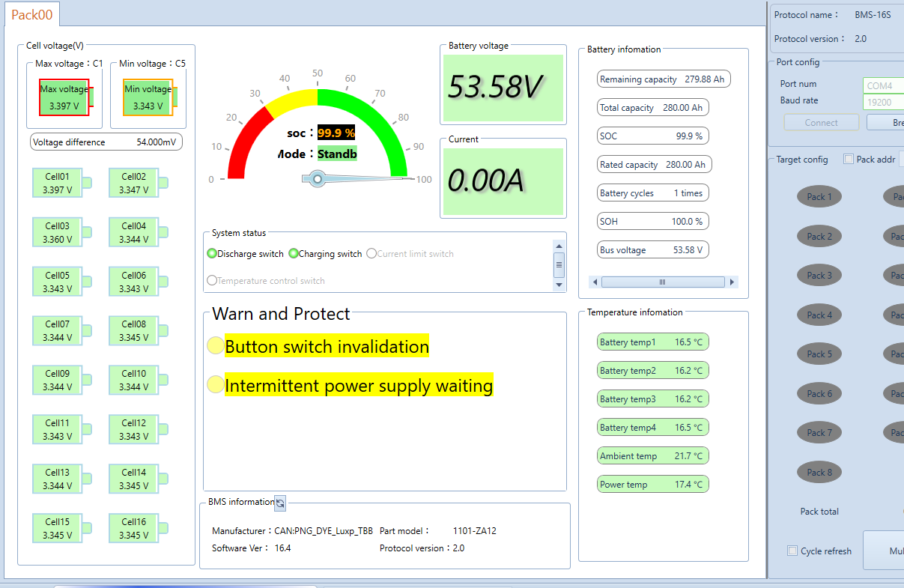Select the Pack 8 oval indicator
The image size is (904, 588).
pyautogui.click(x=819, y=473)
